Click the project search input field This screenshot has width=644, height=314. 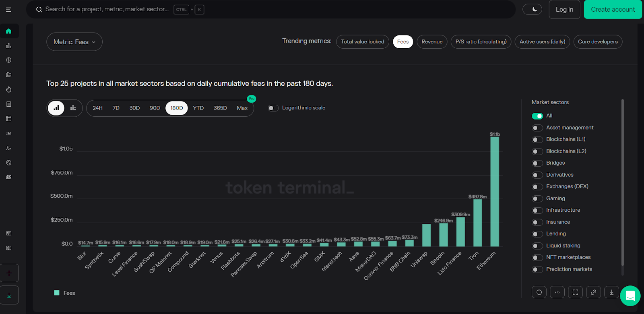click(271, 9)
